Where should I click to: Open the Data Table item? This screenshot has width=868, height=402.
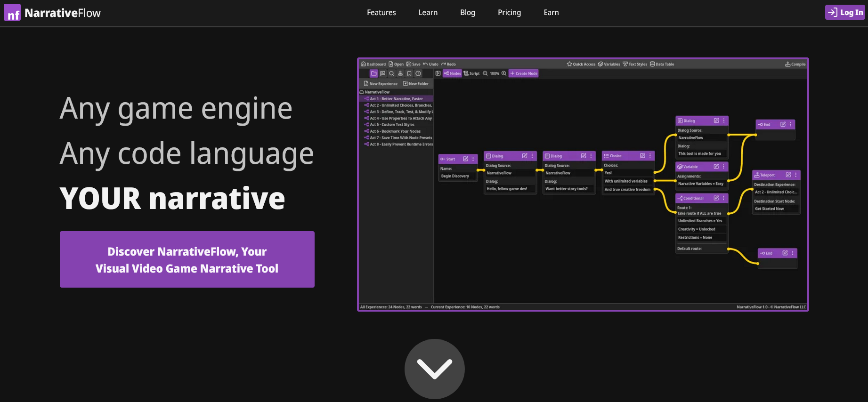(662, 64)
